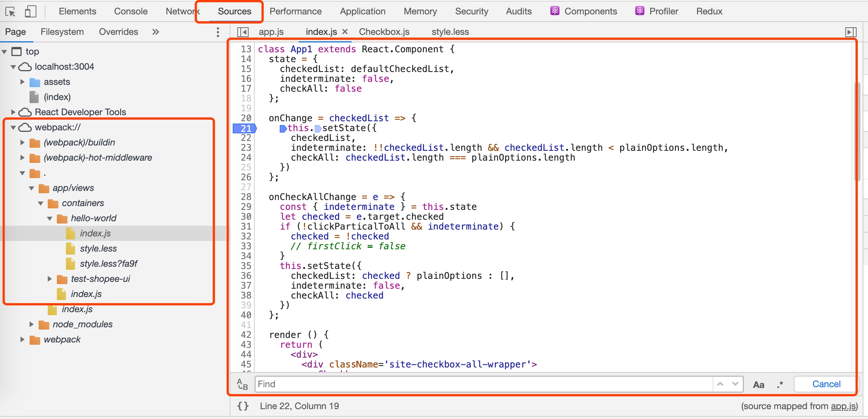The height and width of the screenshot is (419, 868).
Task: Toggle the Aa match case option
Action: (x=758, y=385)
